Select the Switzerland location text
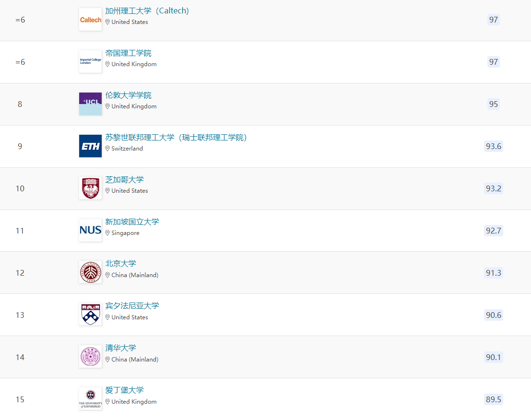The image size is (531, 420). [127, 149]
